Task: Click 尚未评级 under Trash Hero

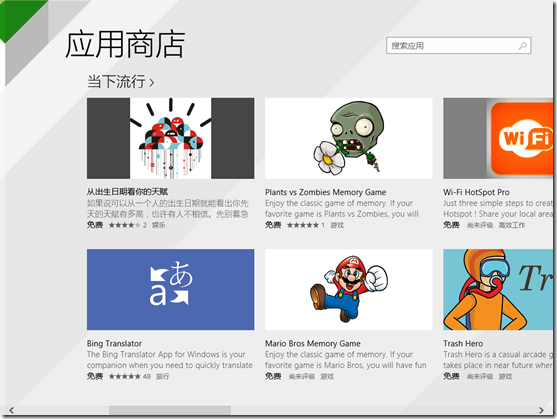Action: pos(480,376)
